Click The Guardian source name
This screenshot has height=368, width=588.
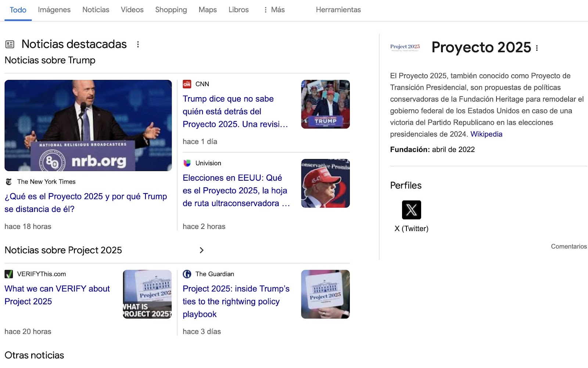(x=215, y=274)
